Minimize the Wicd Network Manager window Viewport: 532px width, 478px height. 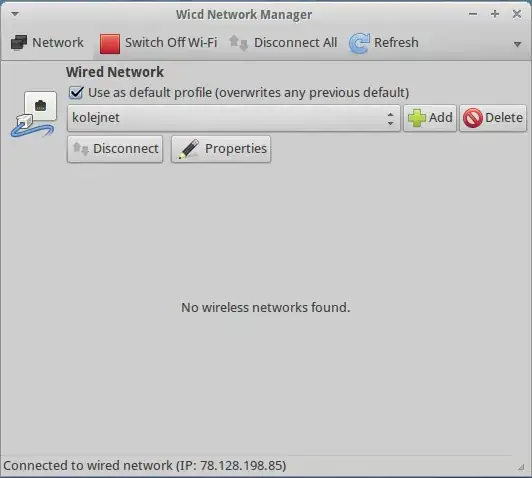[473, 14]
